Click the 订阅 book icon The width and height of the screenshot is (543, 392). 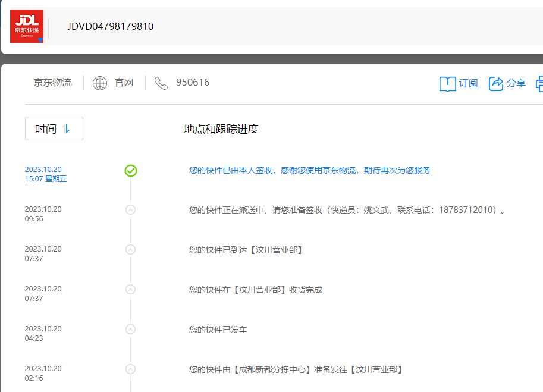click(447, 84)
